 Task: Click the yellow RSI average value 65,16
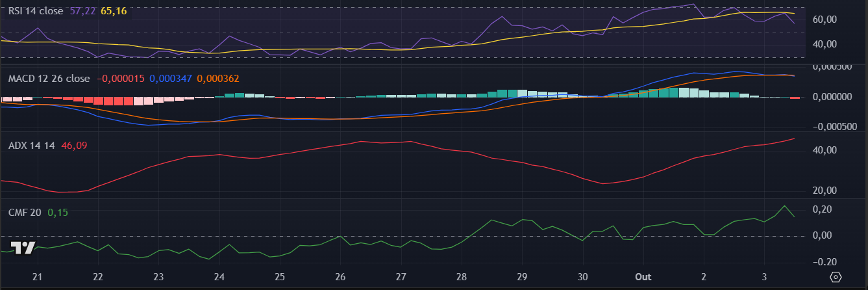tap(114, 11)
